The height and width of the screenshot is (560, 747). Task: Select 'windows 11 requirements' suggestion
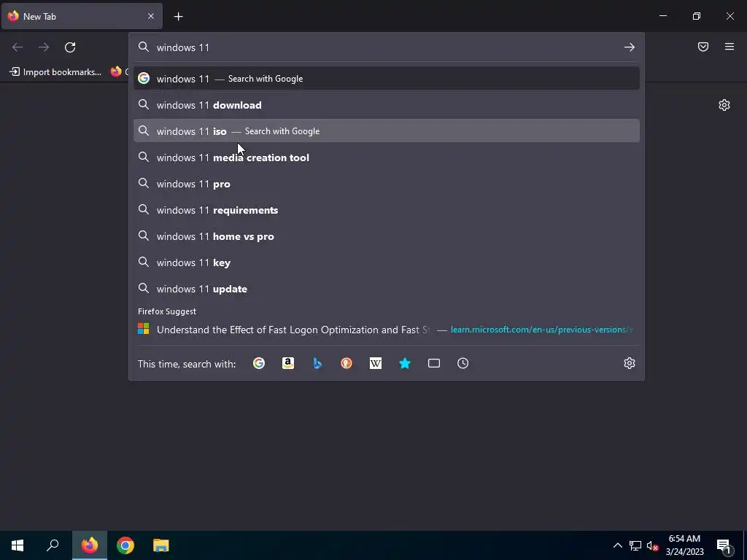pos(387,209)
